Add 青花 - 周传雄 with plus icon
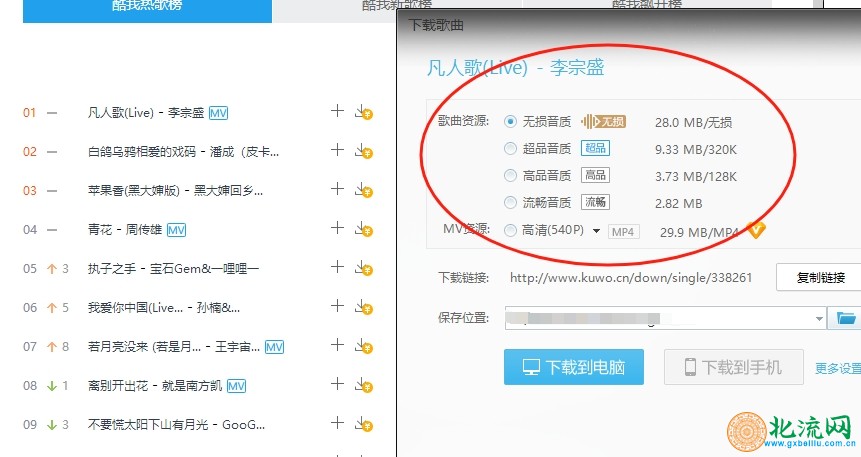Screen dimensions: 861x457 click(x=337, y=228)
